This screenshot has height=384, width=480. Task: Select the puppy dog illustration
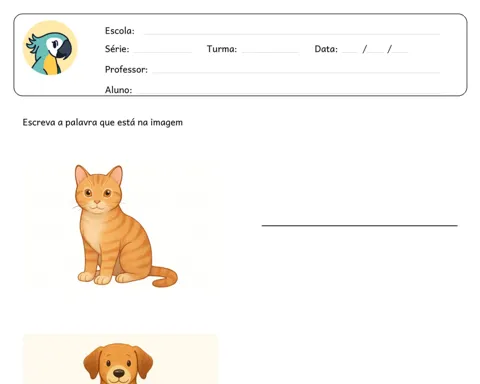tap(118, 364)
